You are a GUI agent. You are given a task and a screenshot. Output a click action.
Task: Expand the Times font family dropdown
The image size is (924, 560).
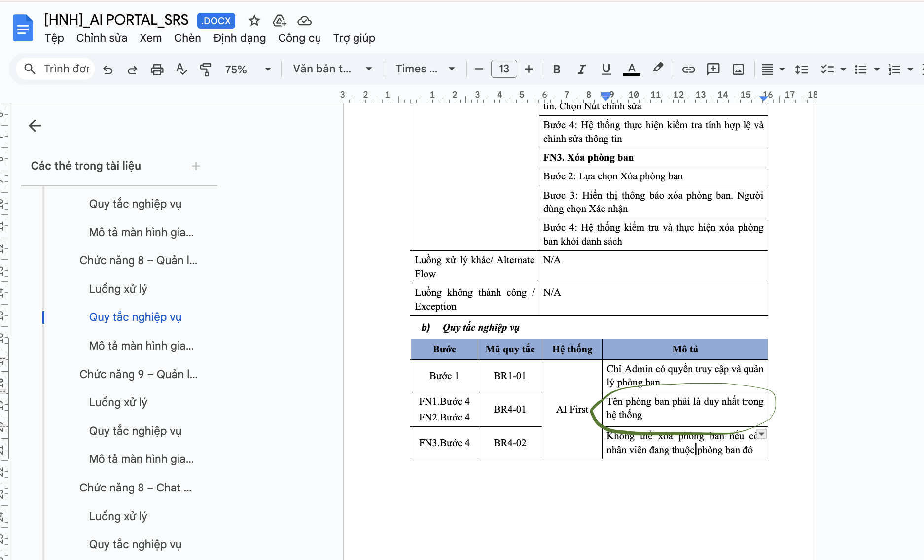pos(425,69)
